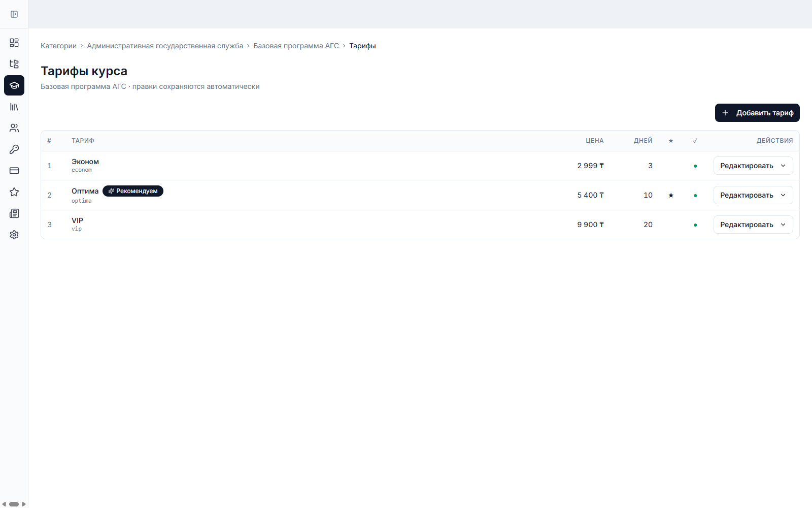
Task: Click the ТАРИФ column header
Action: pyautogui.click(x=83, y=141)
